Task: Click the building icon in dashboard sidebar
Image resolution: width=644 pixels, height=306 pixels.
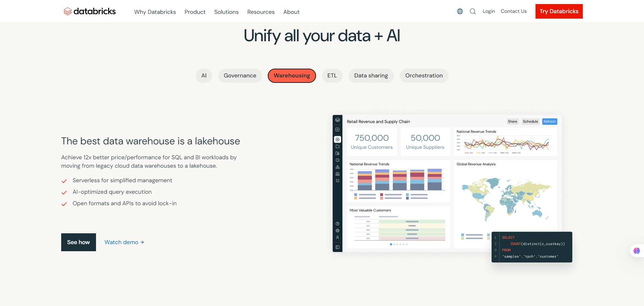Action: point(337,174)
